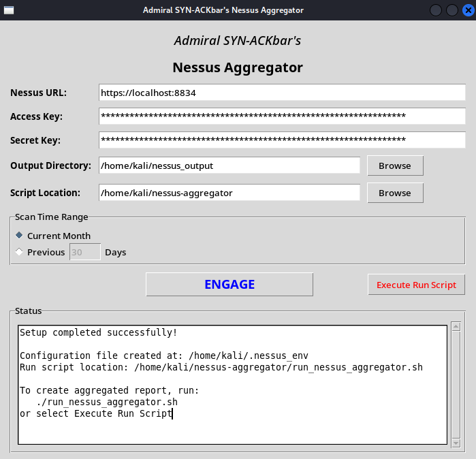
Task: Click the 'To create aggregated report, run:' line
Action: point(109,390)
